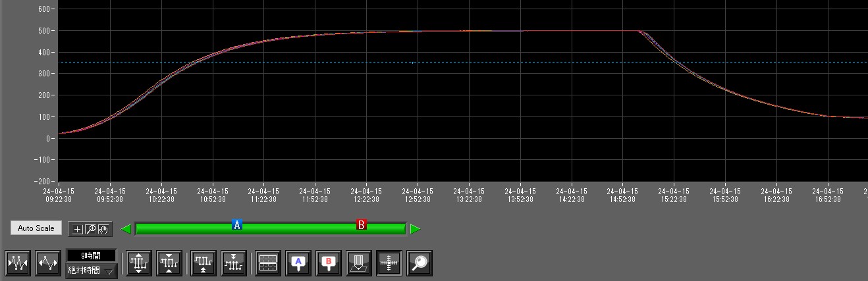Click the 11:22:38 time axis label

pyautogui.click(x=264, y=199)
